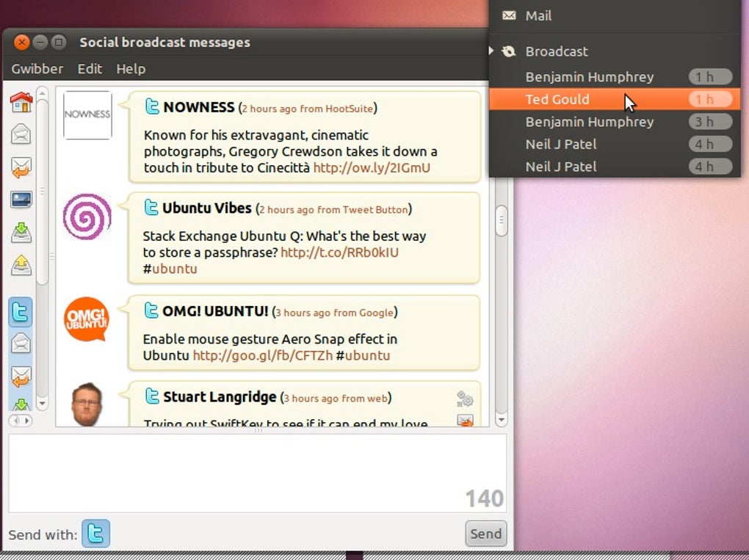This screenshot has width=749, height=560.
Task: Open the OMG! UBUNTU! orange avatar
Action: (x=87, y=319)
